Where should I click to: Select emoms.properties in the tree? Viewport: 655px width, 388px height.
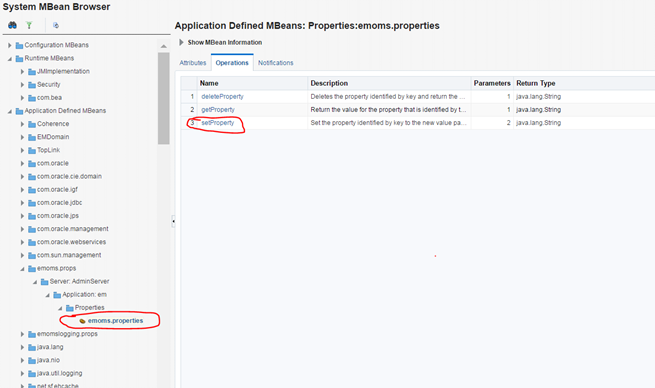(x=115, y=321)
